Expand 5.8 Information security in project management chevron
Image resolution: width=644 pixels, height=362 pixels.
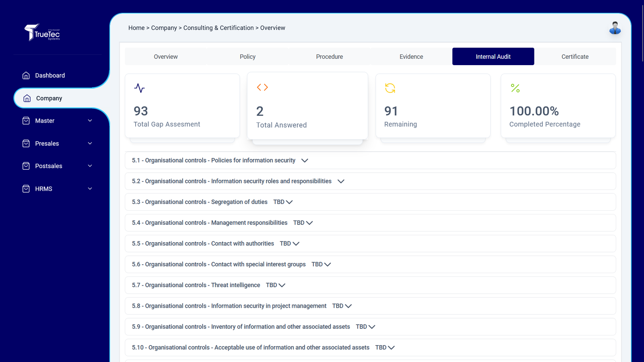pyautogui.click(x=348, y=306)
